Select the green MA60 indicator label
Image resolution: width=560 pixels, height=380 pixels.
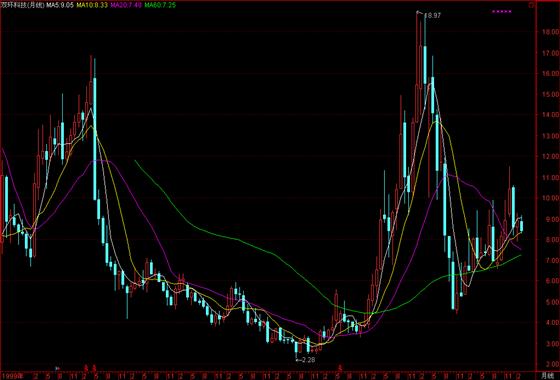coord(160,5)
